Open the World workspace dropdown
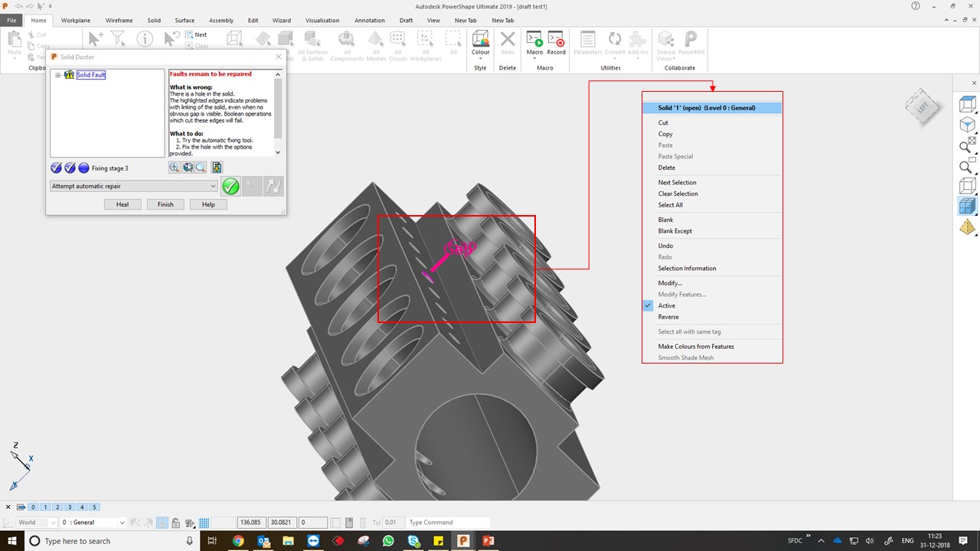The height and width of the screenshot is (551, 980). coord(37,523)
